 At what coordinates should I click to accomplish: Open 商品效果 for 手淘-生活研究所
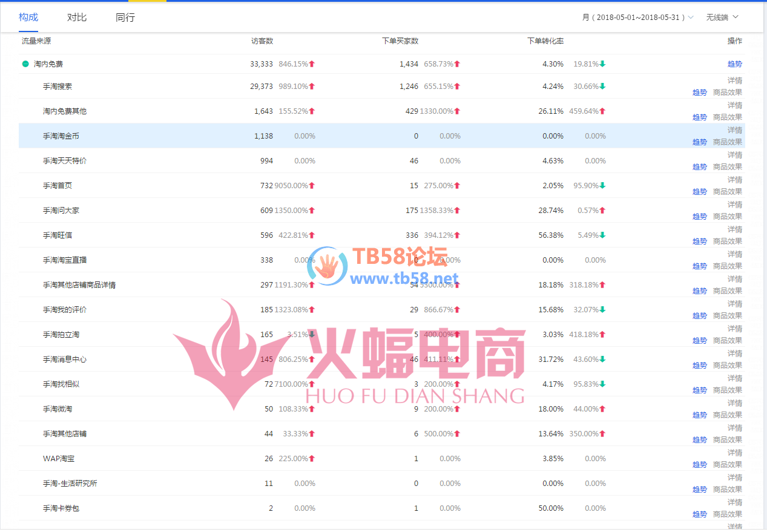728,490
